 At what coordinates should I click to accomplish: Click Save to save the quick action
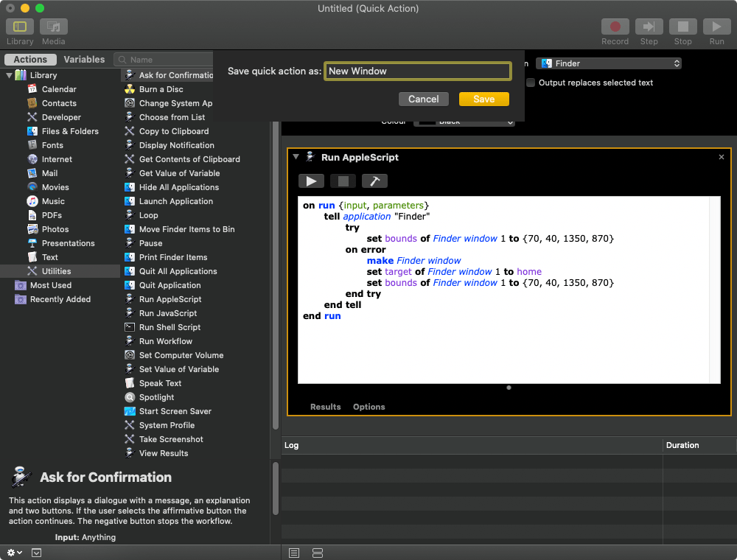click(483, 99)
